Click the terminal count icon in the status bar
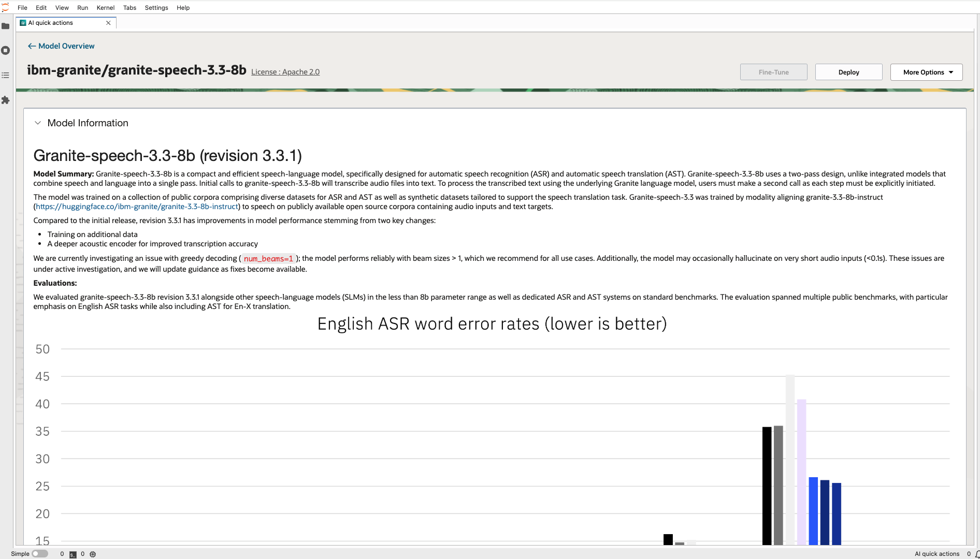The height and width of the screenshot is (559, 980). [x=73, y=554]
